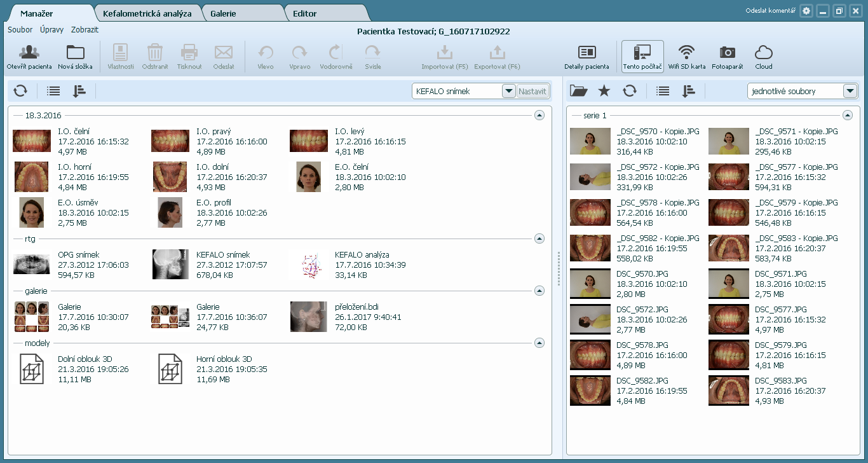The image size is (868, 463).
Task: Open KEFALO snímek dropdown arrow
Action: (508, 92)
